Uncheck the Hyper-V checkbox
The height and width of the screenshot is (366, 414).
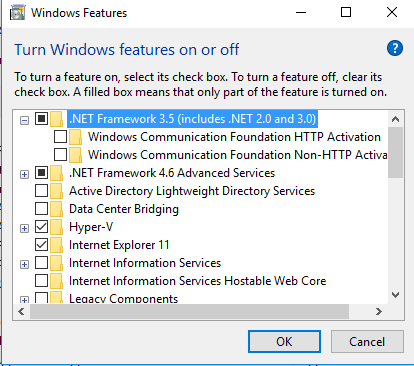pos(41,227)
